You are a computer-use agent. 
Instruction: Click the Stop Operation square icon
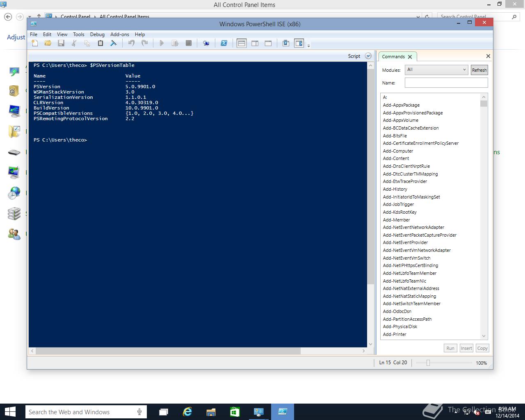click(x=189, y=43)
